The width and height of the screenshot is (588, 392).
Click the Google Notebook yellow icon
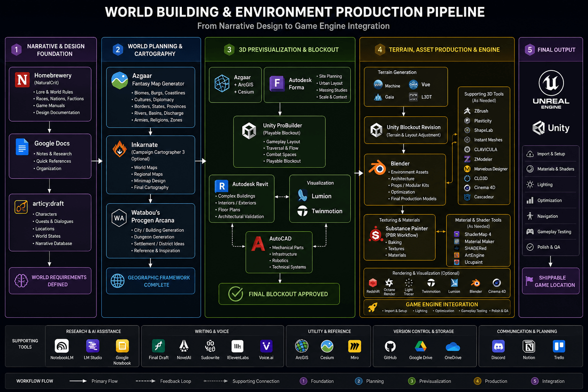pyautogui.click(x=122, y=346)
